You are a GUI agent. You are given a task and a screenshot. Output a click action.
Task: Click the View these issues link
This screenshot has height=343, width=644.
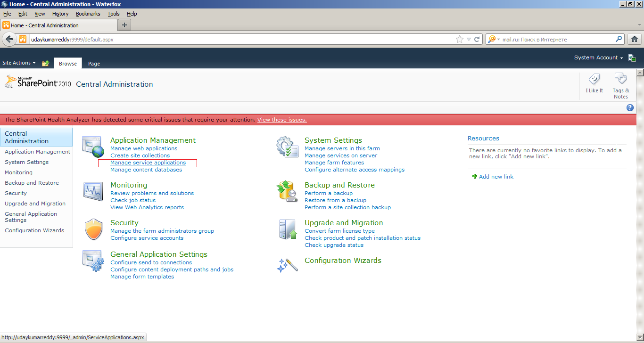pos(282,120)
